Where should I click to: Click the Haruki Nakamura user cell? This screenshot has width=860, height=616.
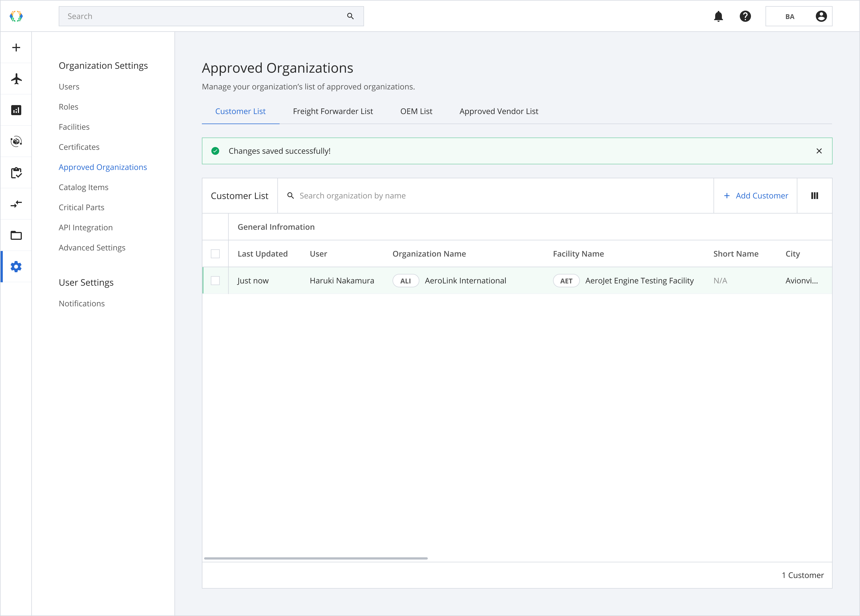342,281
